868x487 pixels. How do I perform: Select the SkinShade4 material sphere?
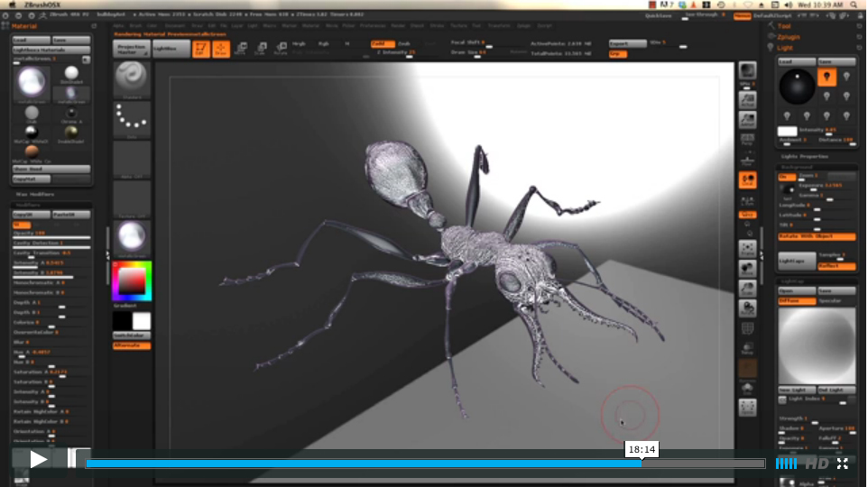[x=71, y=74]
